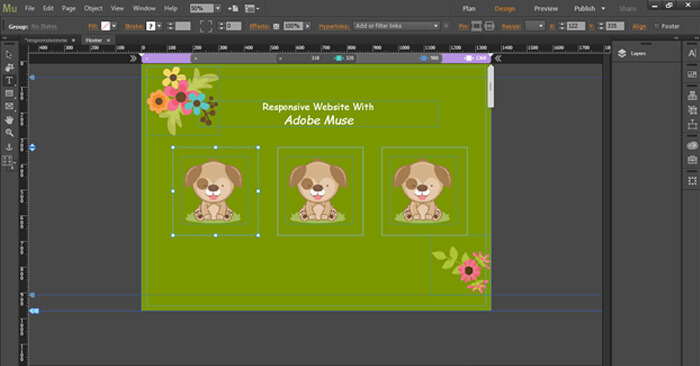700x366 pixels.
Task: Close the Home document tab
Action: click(108, 40)
